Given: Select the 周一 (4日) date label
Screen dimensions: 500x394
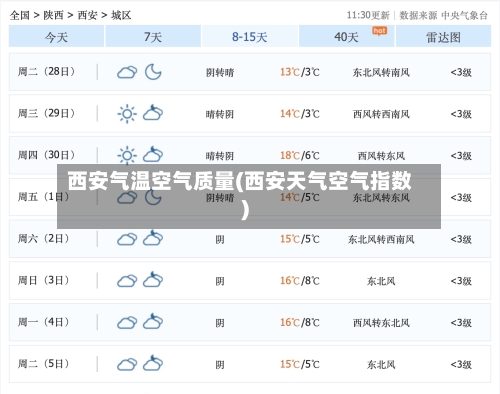Looking at the screenshot, I should coord(43,322).
